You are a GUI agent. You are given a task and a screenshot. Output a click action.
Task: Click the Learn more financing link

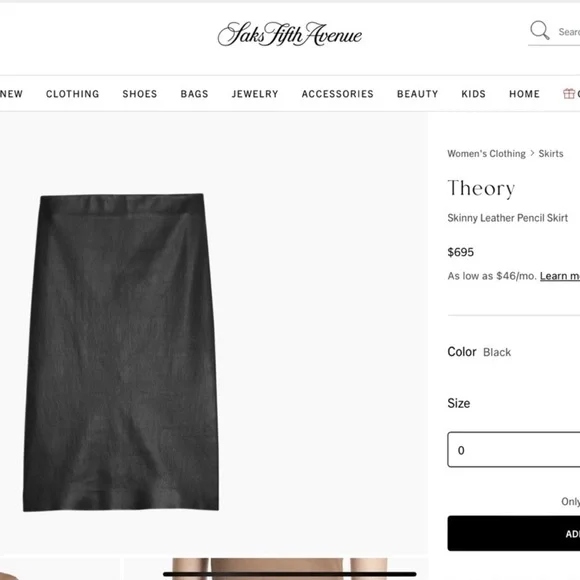click(560, 276)
